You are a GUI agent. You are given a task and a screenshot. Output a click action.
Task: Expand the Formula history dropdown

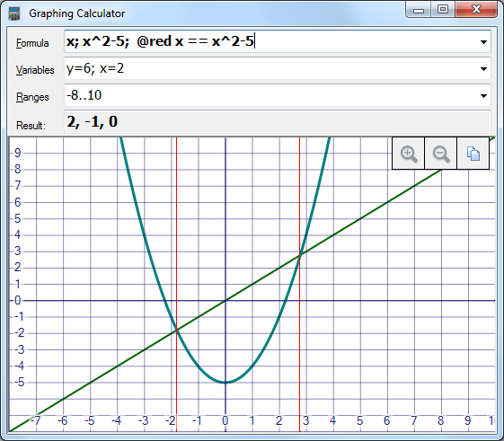483,42
